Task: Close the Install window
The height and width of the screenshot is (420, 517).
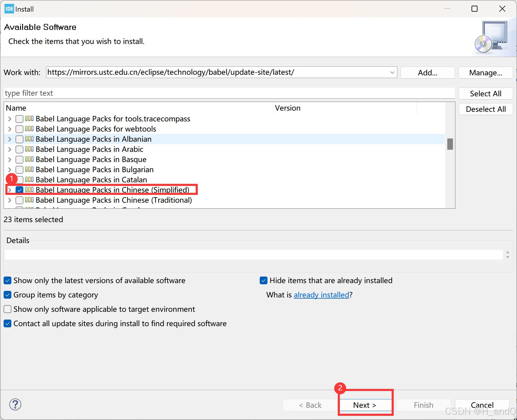Action: click(x=502, y=9)
